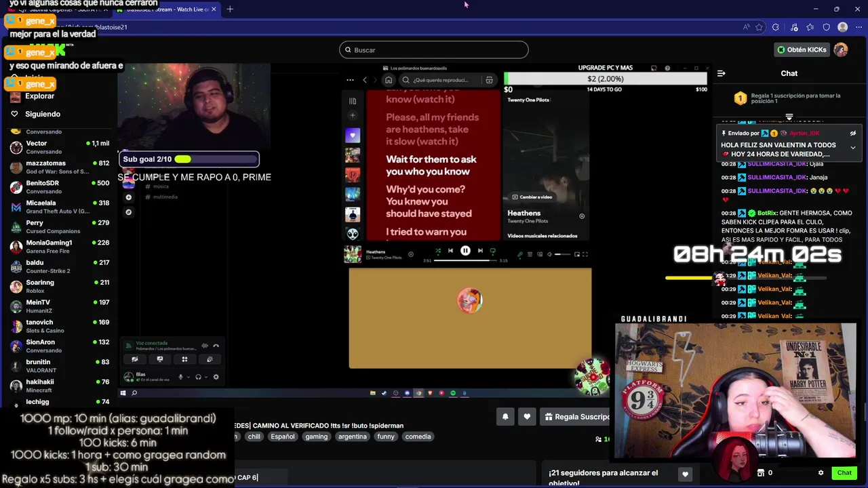Toggle shuffle in Spotify player
Viewport: 868px width, 488px height.
pos(437,251)
